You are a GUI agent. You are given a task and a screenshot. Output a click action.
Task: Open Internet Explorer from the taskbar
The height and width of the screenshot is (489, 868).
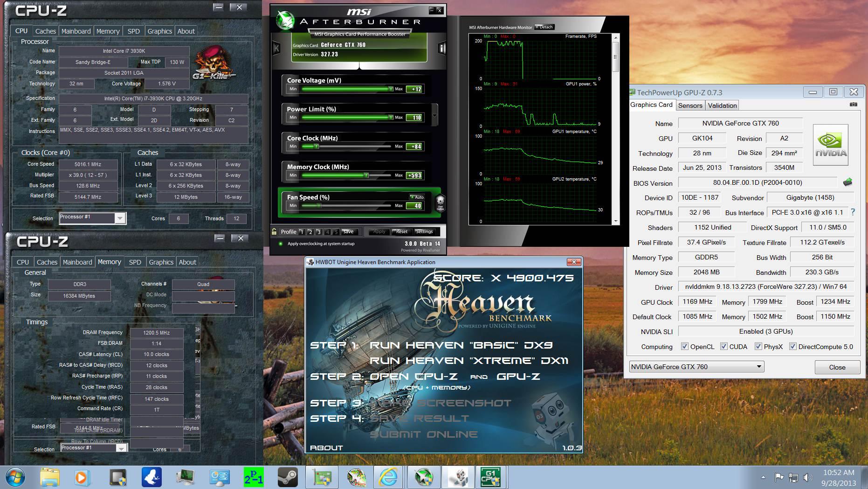[388, 477]
